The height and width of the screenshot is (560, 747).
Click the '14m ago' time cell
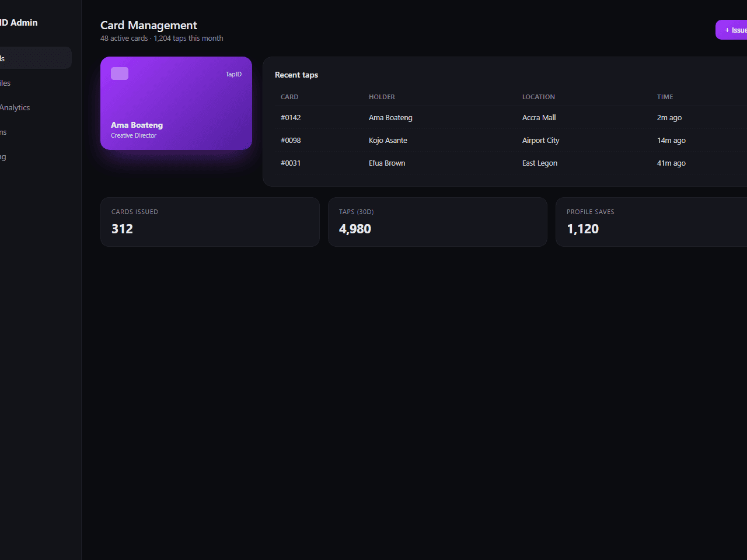coord(671,140)
